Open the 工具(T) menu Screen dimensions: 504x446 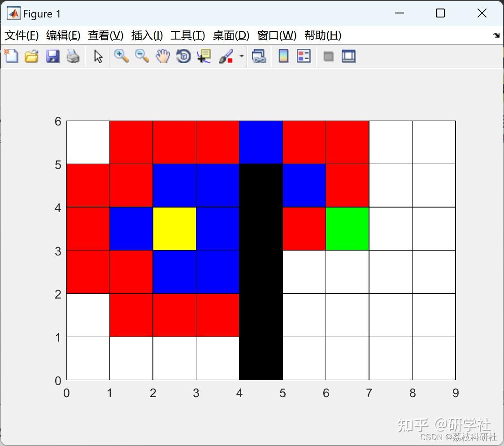pyautogui.click(x=188, y=35)
